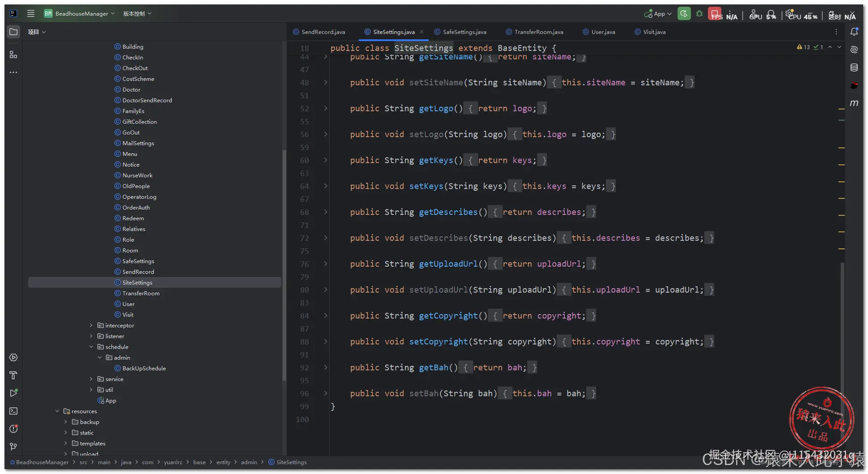Switch to the TransferRoom.java tab
Image resolution: width=868 pixels, height=474 pixels.
[x=535, y=32]
